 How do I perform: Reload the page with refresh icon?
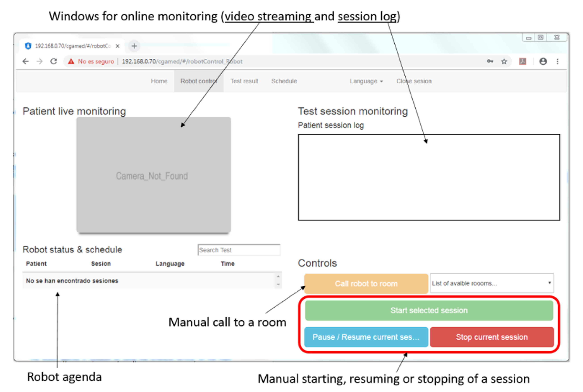(54, 62)
